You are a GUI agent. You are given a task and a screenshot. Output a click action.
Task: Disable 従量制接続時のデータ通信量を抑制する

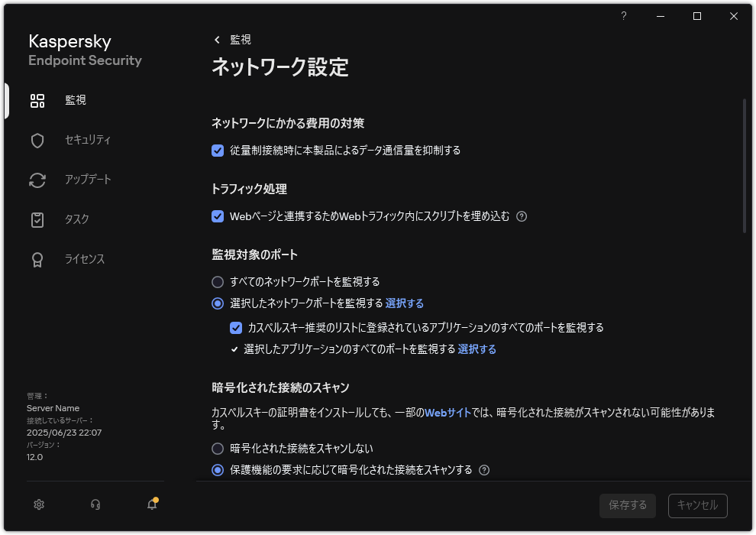point(218,151)
